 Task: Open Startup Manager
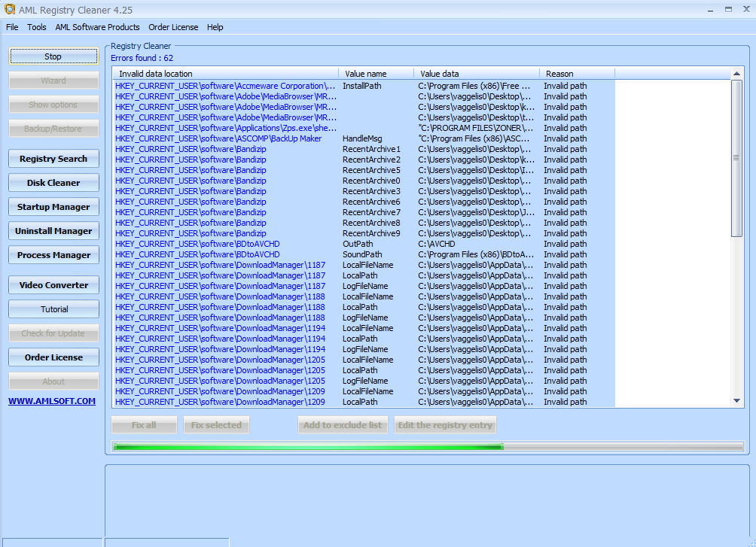pyautogui.click(x=53, y=207)
